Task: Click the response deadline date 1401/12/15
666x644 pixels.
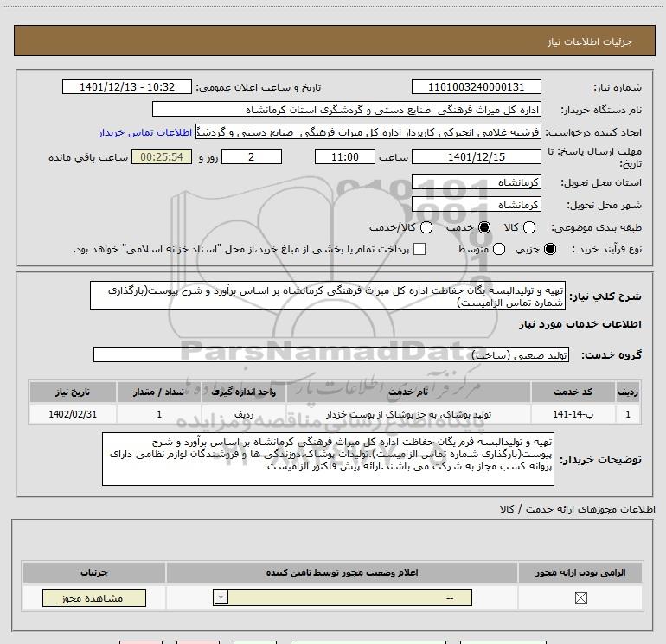Action: pos(476,156)
